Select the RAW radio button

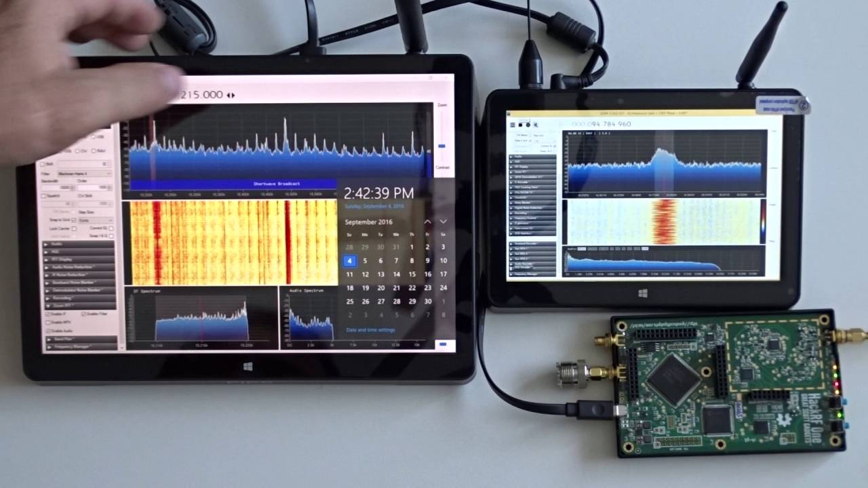click(93, 150)
